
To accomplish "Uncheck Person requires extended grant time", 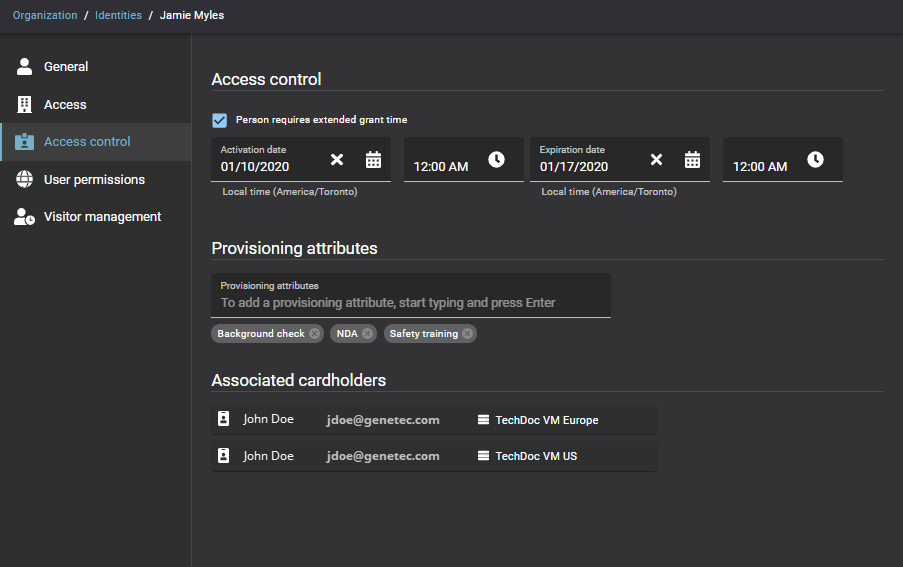I will pyautogui.click(x=220, y=120).
